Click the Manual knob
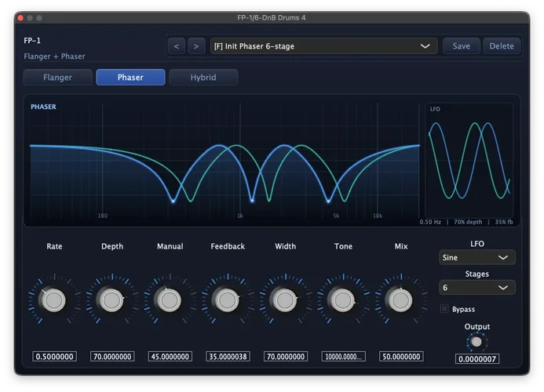The image size is (544, 392). tap(170, 300)
